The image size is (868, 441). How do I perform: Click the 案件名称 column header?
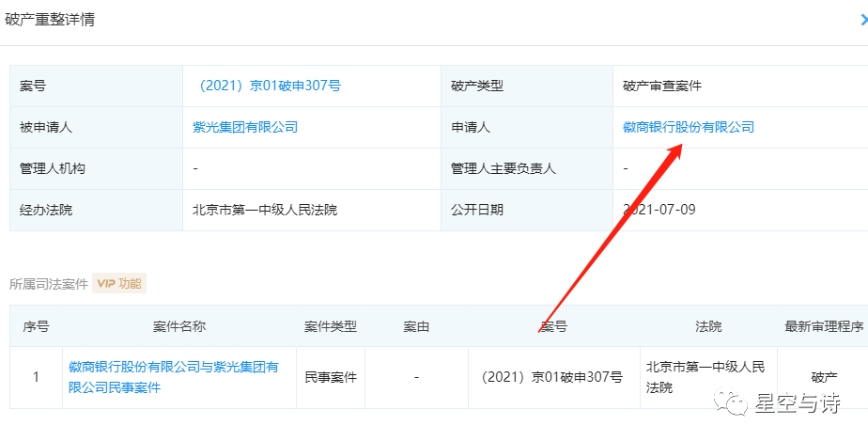pyautogui.click(x=179, y=326)
